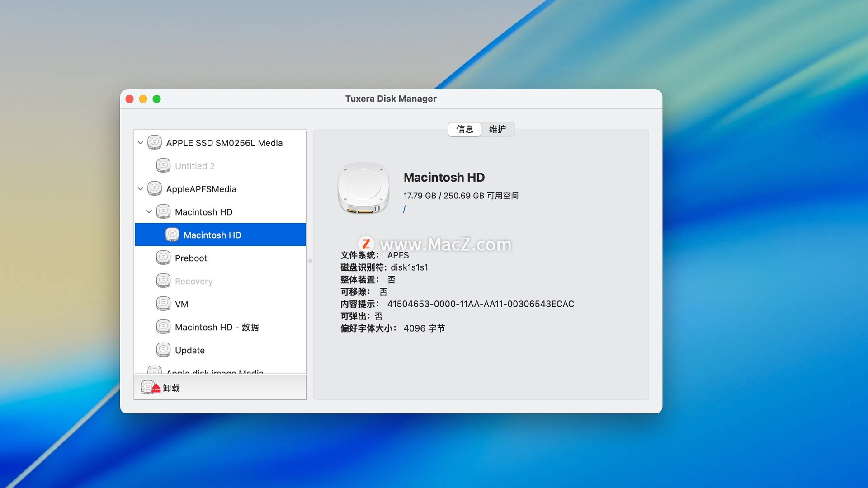Select the Macintosh HD - 数据 row text
The height and width of the screenshot is (488, 868).
(217, 328)
